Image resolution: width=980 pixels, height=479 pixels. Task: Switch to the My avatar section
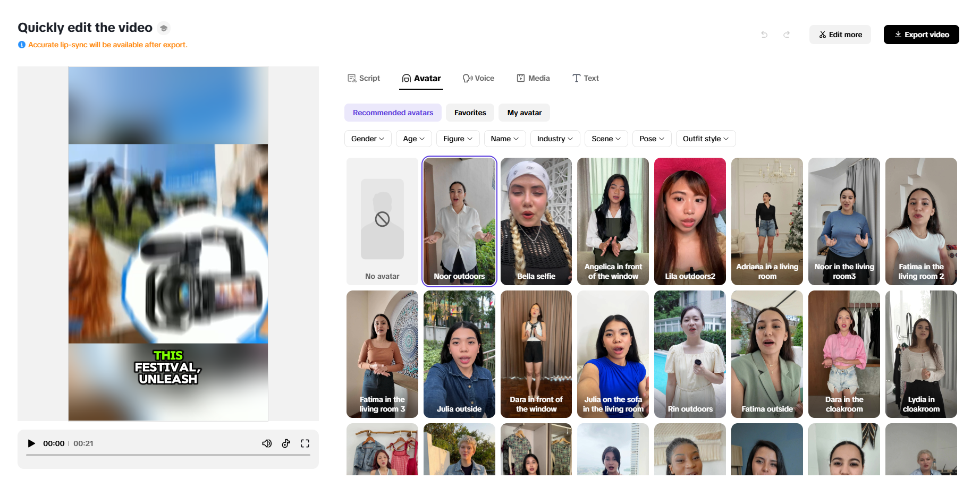point(524,112)
